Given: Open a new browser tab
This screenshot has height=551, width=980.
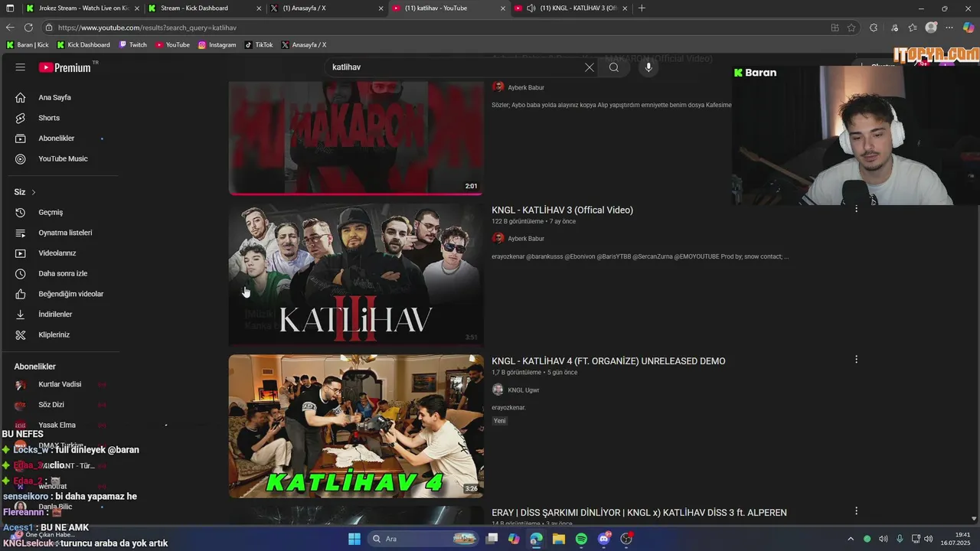Looking at the screenshot, I should tap(642, 8).
